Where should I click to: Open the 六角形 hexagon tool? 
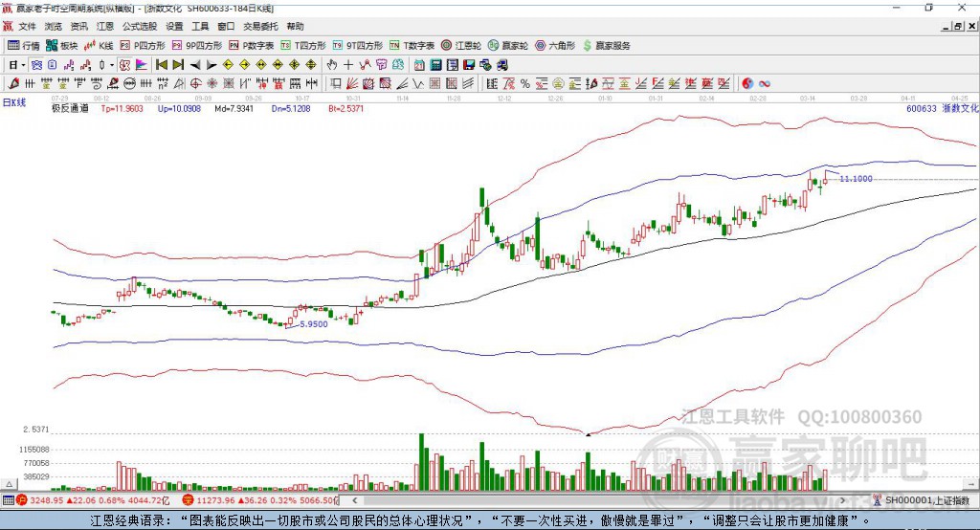[x=555, y=46]
